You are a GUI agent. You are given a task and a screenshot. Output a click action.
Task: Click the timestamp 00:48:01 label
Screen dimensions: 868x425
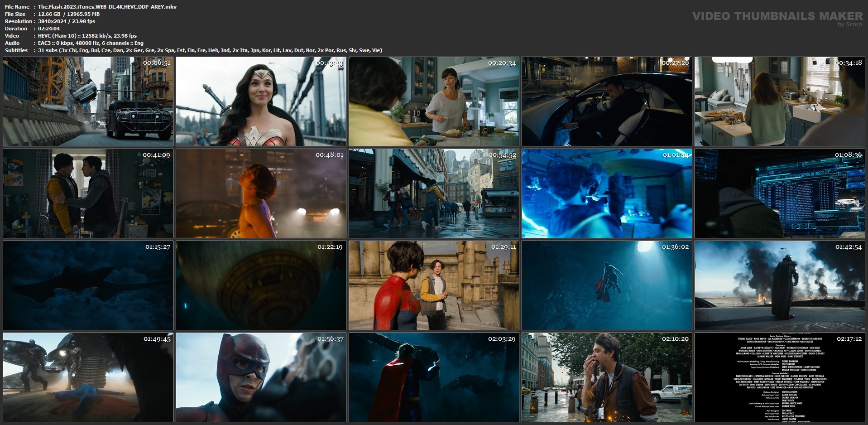coord(330,155)
